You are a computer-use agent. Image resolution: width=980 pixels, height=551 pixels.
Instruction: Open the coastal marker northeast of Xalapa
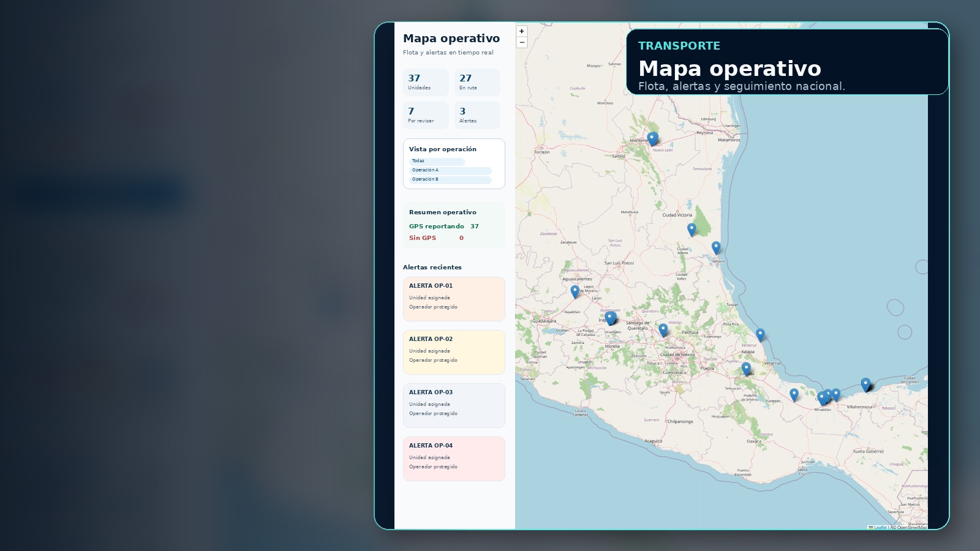[760, 335]
